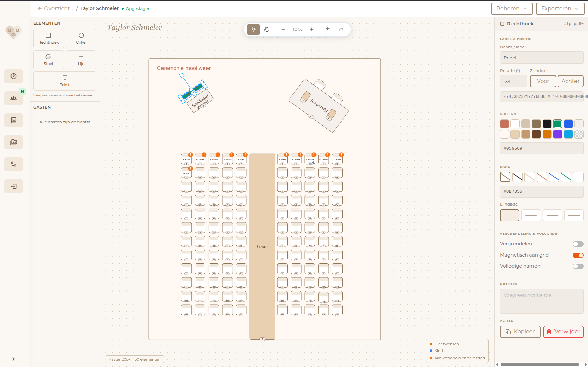Pick the black fill color swatch

[547, 124]
